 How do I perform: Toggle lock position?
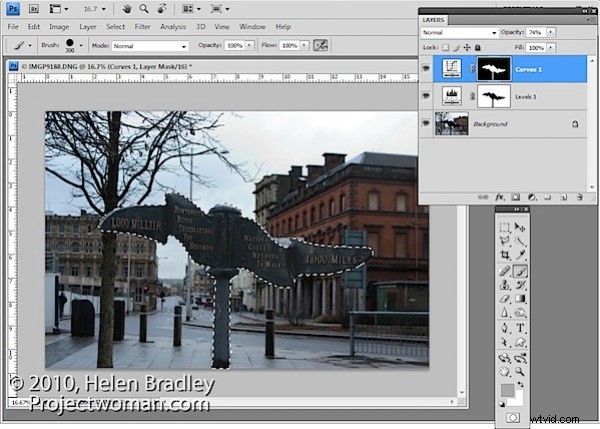[467, 47]
